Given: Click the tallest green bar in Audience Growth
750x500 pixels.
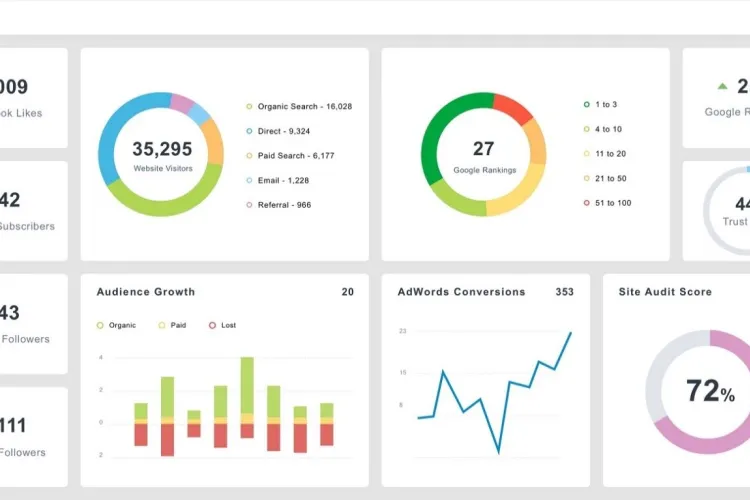Looking at the screenshot, I should [x=247, y=385].
